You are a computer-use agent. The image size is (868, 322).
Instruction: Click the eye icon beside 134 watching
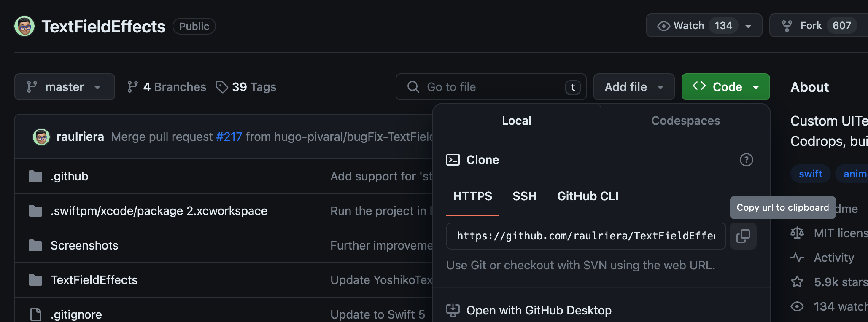[797, 306]
